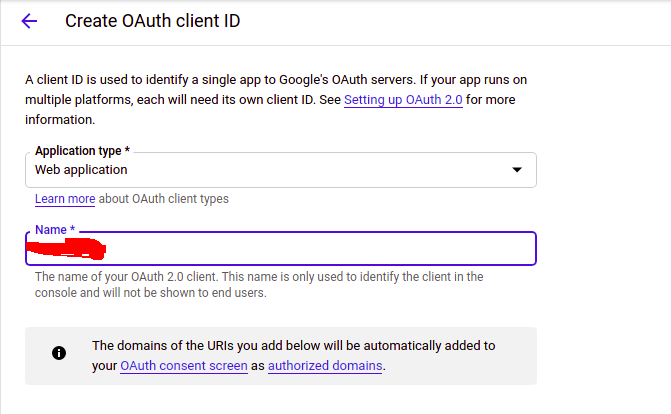Image resolution: width=671 pixels, height=414 pixels.
Task: Click the red redacted text in the Name field
Action: (x=68, y=249)
